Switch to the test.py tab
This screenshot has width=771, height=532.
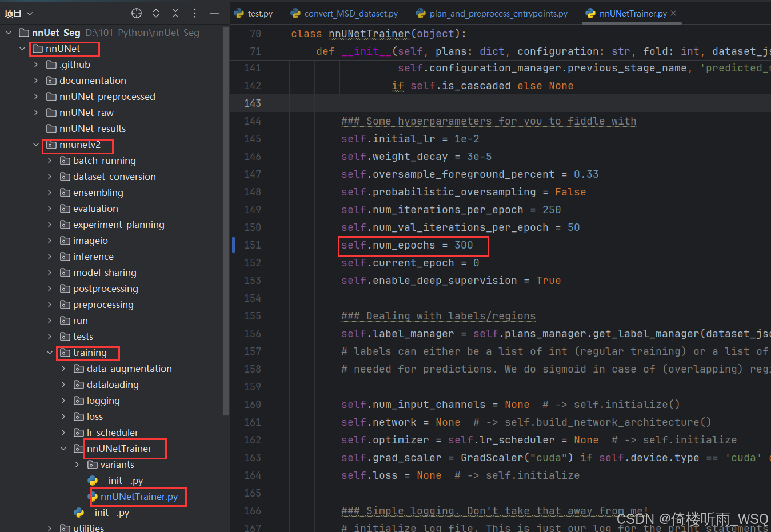(x=254, y=13)
